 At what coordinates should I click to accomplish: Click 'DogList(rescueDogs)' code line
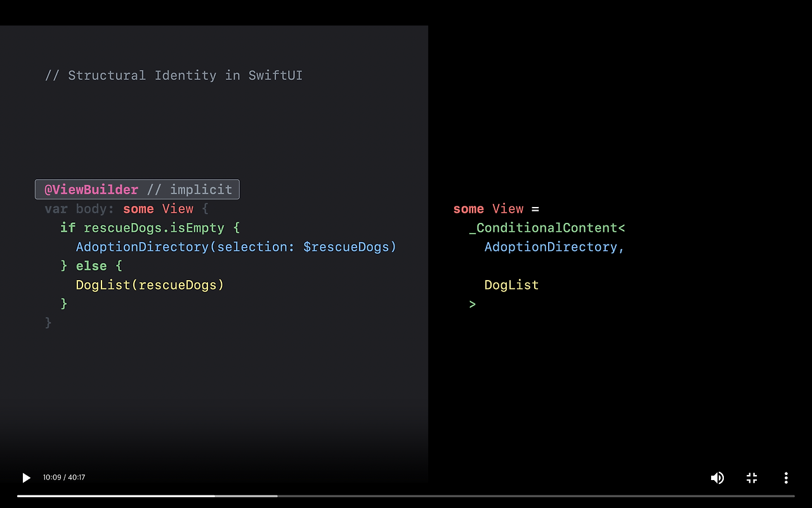pyautogui.click(x=150, y=285)
